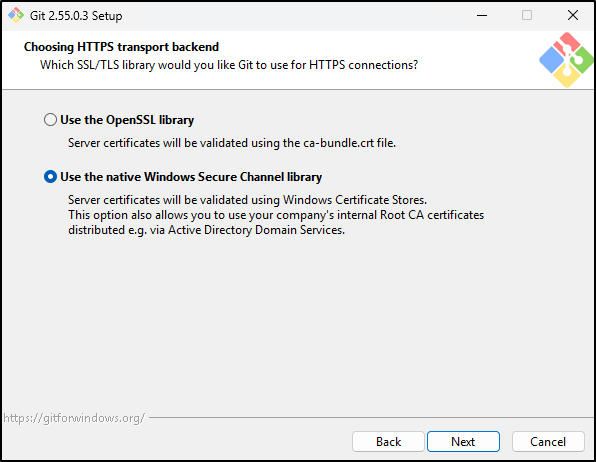
Task: Click the ca-bundle.crt file description text
Action: tap(232, 143)
